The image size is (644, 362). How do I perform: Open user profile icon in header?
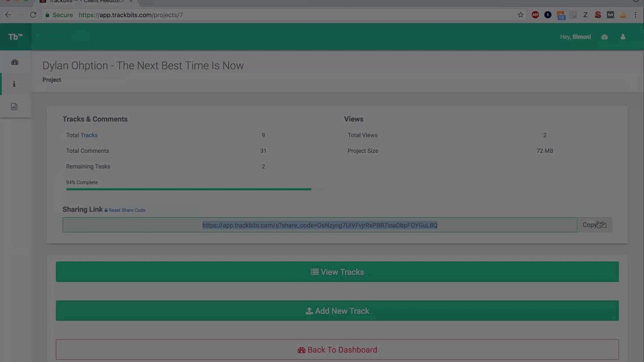tap(623, 37)
